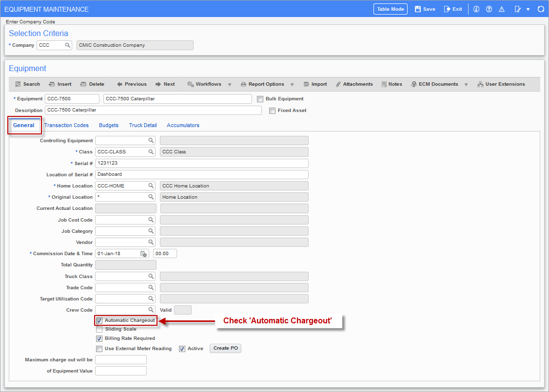The image size is (549, 392).
Task: Open the Controlling Equipment lookup magnifier
Action: click(151, 140)
